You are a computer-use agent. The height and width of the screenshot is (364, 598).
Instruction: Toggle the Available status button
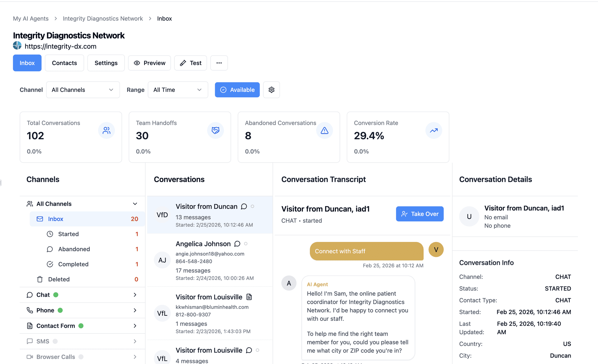coord(237,90)
